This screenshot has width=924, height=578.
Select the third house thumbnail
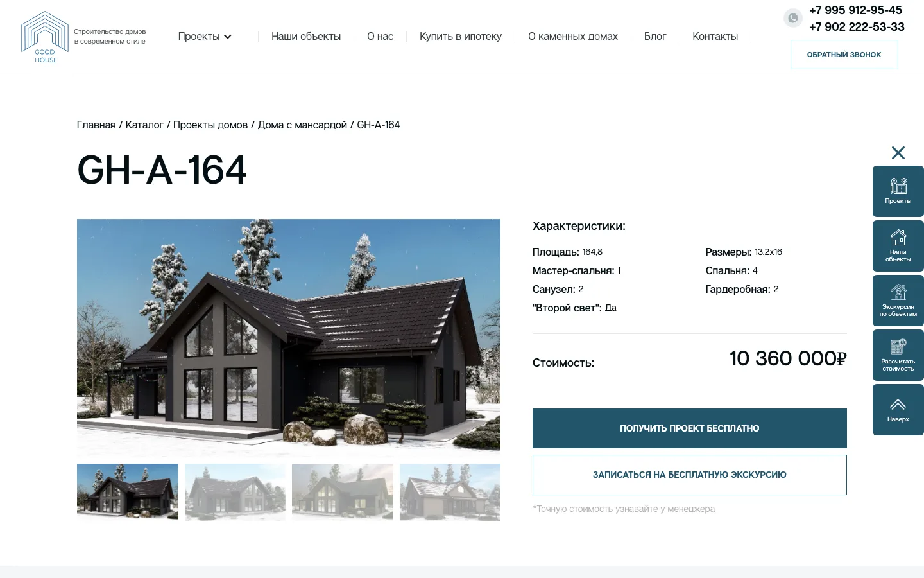click(343, 492)
